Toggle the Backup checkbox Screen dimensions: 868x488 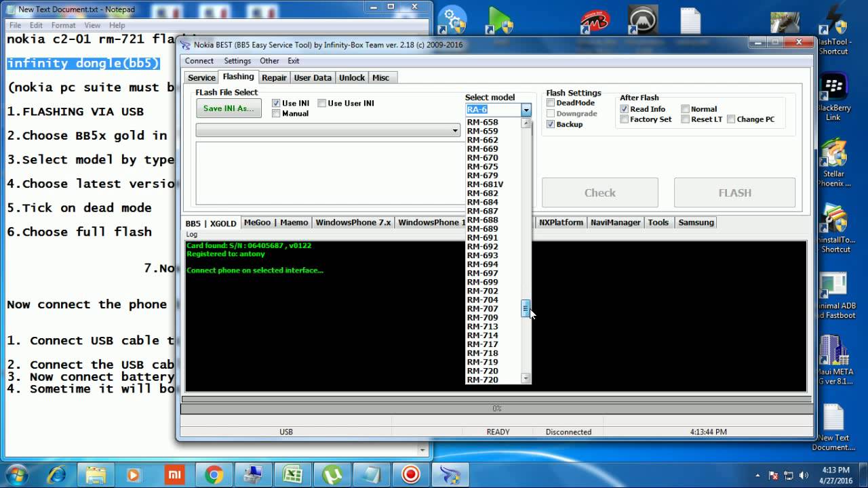click(551, 124)
